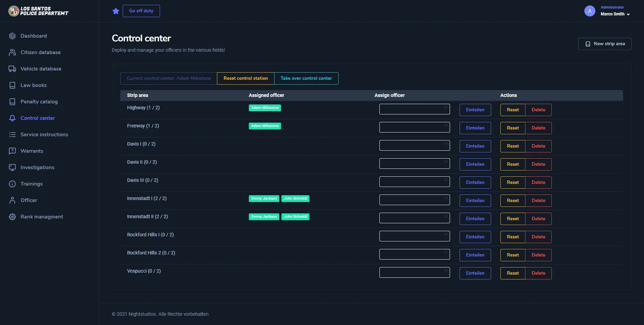Open the Highway assign officer dropdown
This screenshot has width=644, height=325.
tap(414, 109)
